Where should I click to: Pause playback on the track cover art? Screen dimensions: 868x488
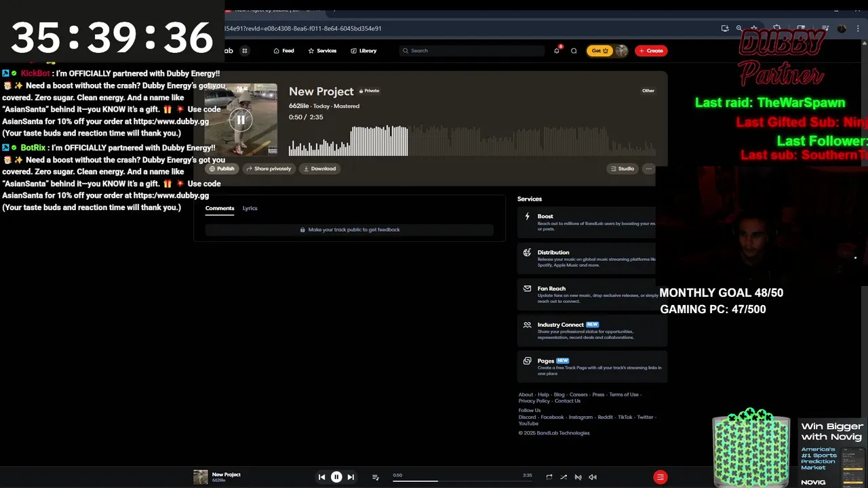click(x=240, y=120)
